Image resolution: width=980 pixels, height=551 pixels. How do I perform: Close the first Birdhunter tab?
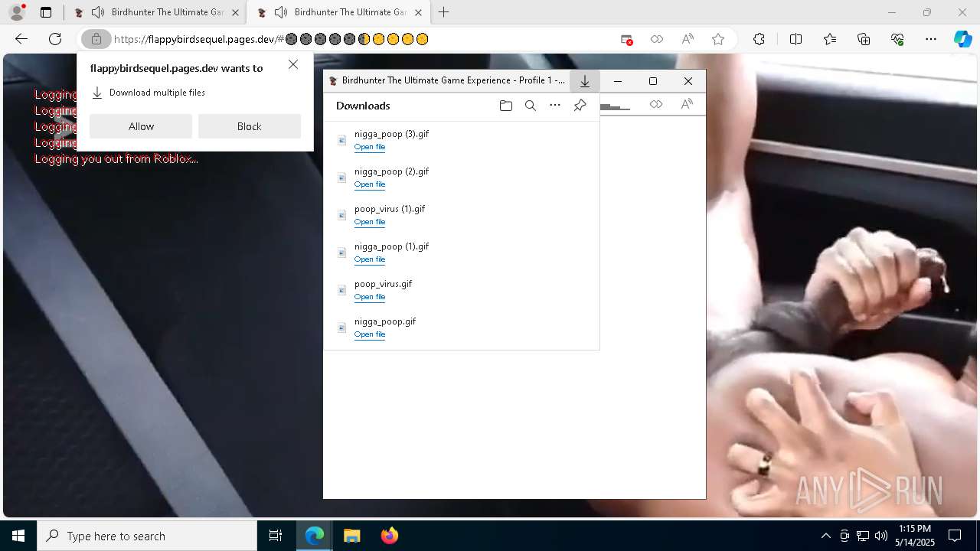235,12
